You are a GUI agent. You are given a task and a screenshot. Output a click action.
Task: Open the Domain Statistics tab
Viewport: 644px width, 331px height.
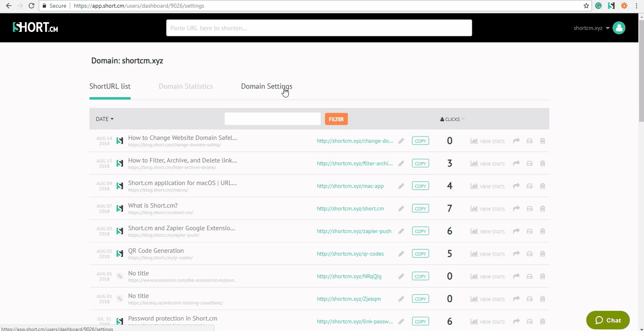click(186, 86)
